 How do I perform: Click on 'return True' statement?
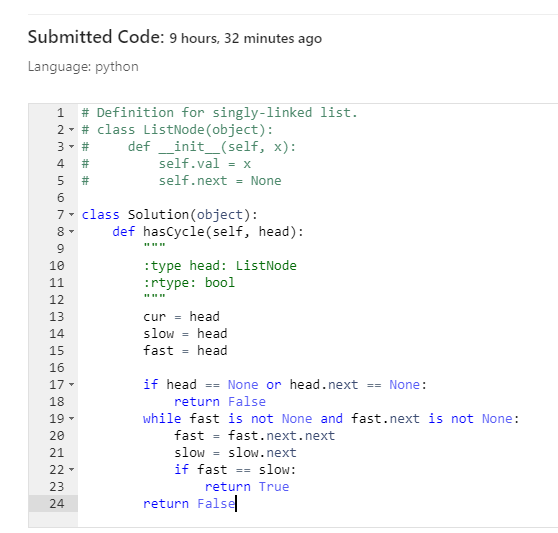coord(247,487)
